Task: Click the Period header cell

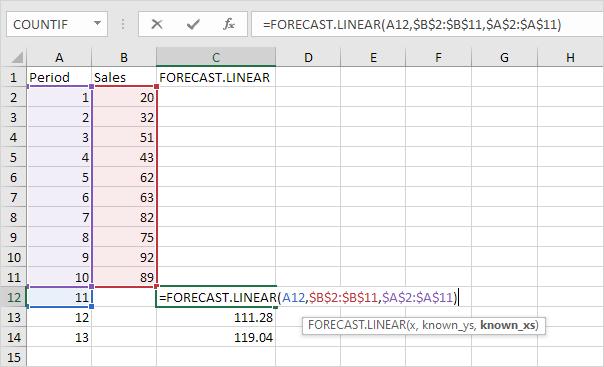Action: pyautogui.click(x=59, y=77)
